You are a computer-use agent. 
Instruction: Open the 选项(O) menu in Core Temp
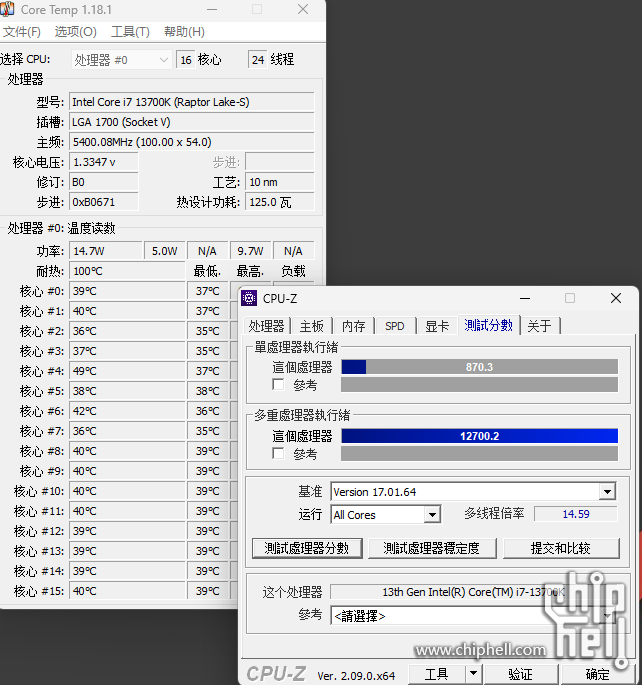(76, 32)
